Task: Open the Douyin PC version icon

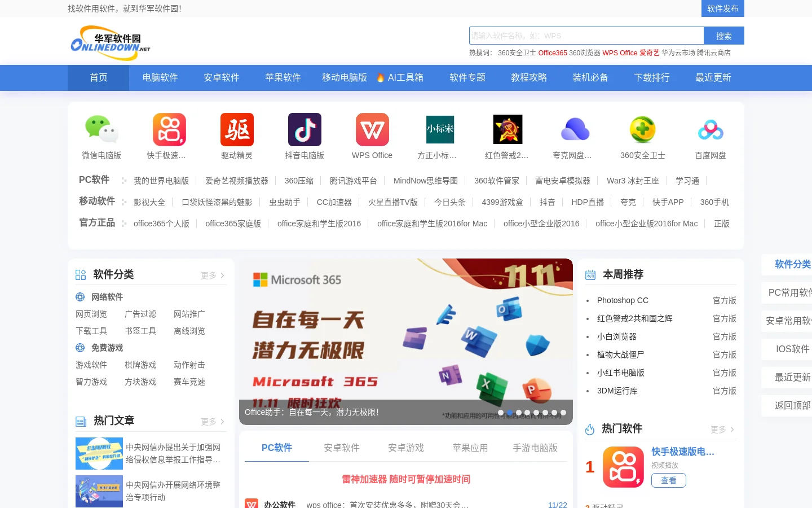Action: pos(304,129)
